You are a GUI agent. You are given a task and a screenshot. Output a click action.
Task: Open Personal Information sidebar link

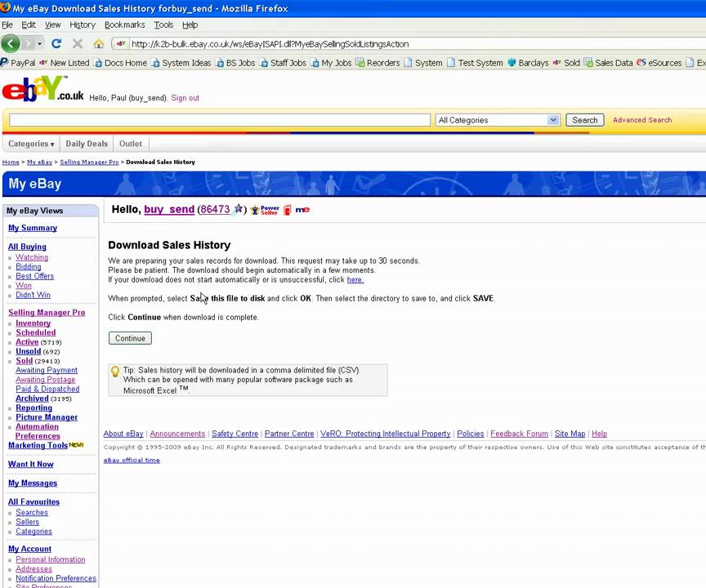pyautogui.click(x=51, y=559)
